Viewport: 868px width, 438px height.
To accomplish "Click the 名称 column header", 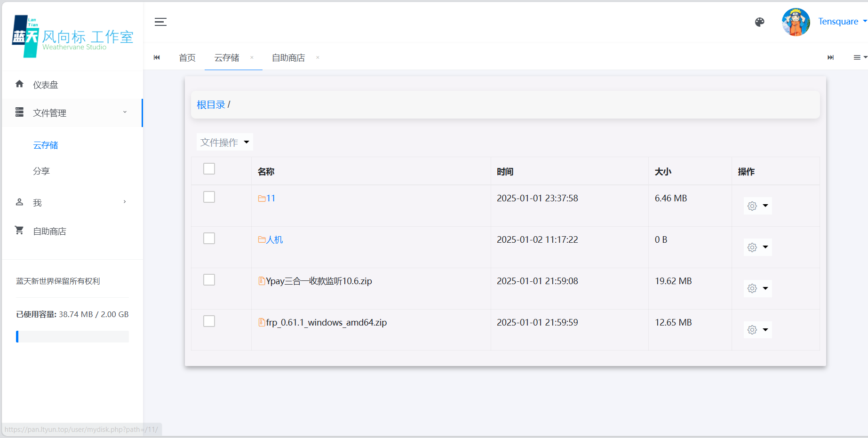I will click(x=266, y=172).
